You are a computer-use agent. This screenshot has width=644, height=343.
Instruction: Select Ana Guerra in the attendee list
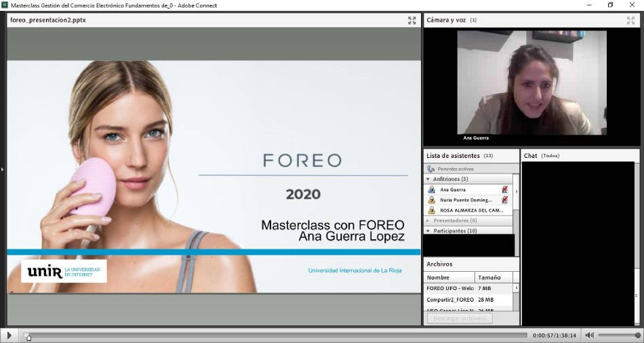468,189
